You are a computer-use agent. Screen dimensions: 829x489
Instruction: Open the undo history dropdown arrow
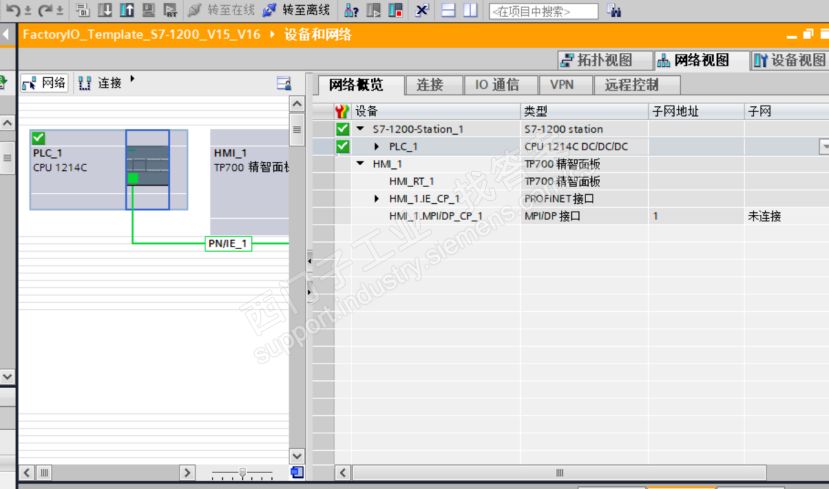click(28, 11)
